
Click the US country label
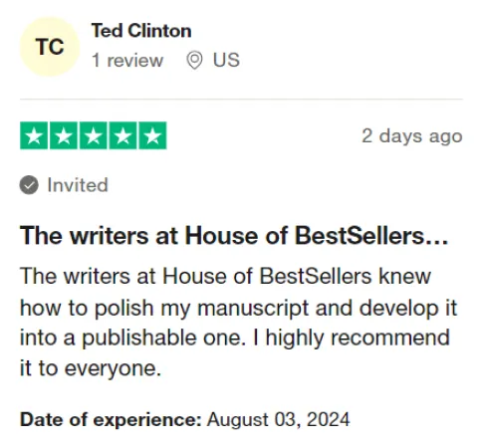pyautogui.click(x=226, y=60)
